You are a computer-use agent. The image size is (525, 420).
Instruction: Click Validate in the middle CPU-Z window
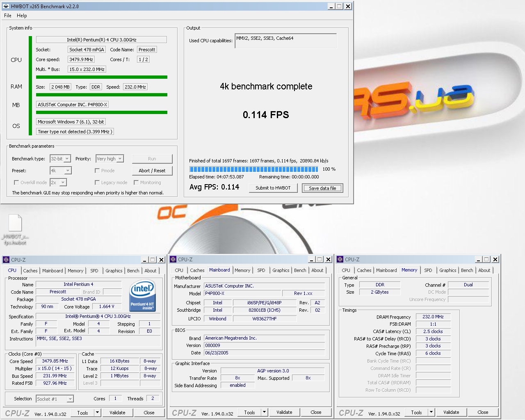pyautogui.click(x=284, y=413)
